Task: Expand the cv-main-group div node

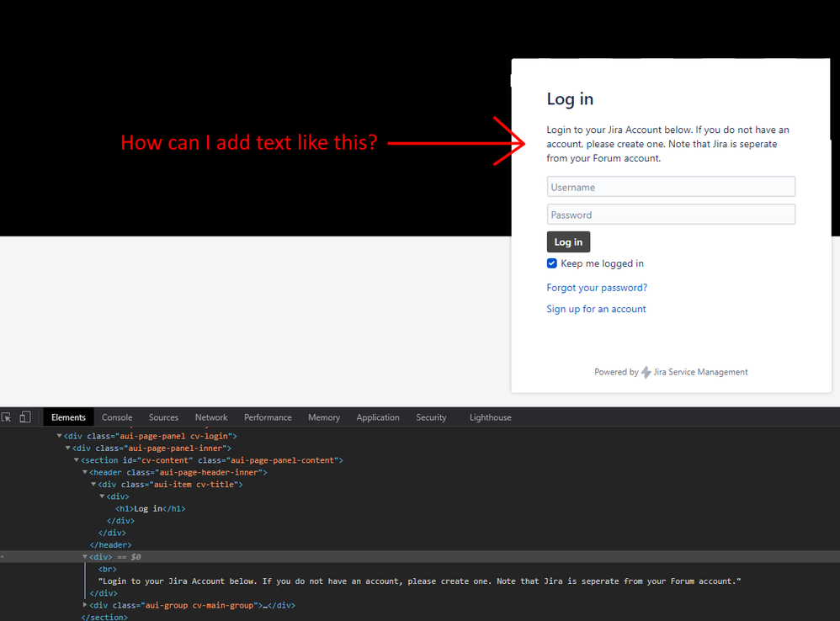Action: pos(87,604)
